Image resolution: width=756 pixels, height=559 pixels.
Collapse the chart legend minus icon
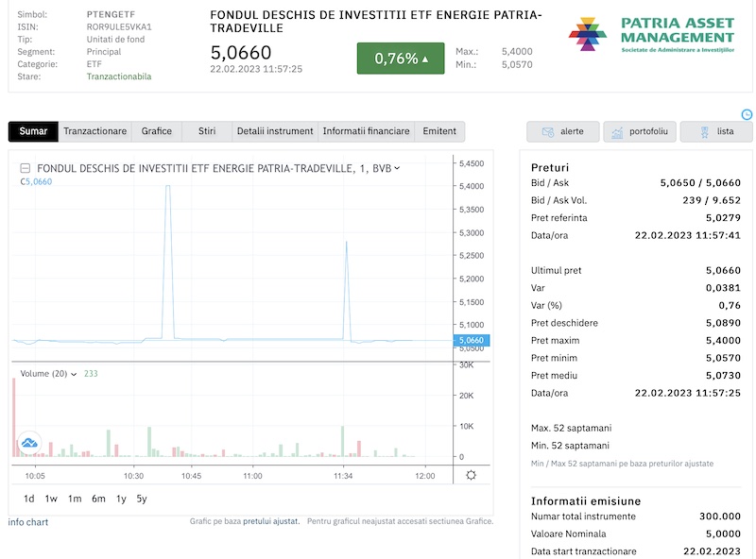pyautogui.click(x=26, y=168)
